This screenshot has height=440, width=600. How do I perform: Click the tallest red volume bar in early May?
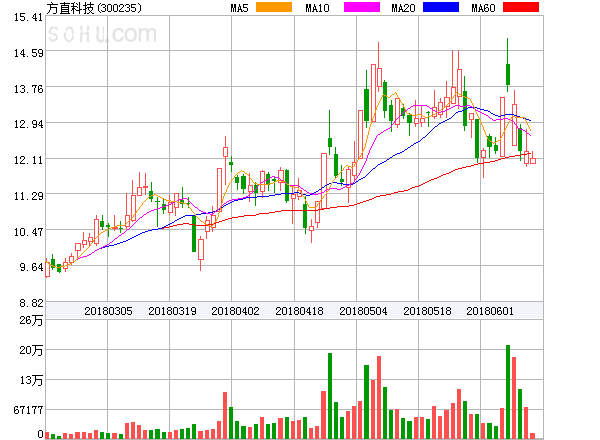coord(379,397)
